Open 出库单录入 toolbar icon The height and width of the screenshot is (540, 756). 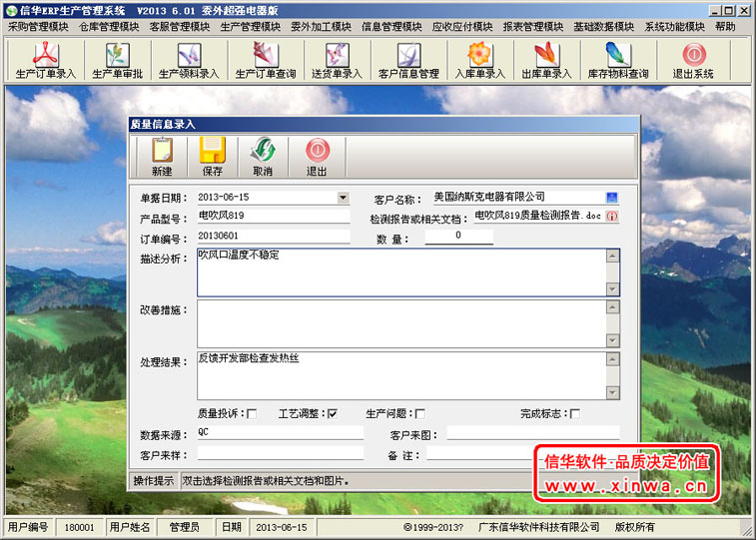click(546, 60)
